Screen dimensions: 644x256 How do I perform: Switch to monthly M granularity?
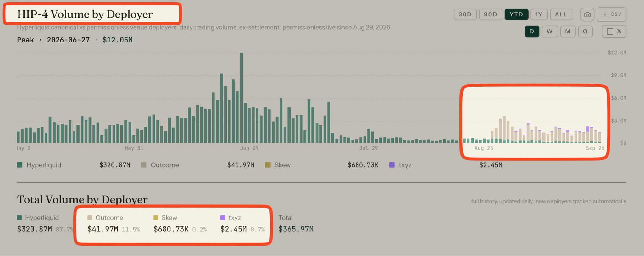[x=568, y=31]
